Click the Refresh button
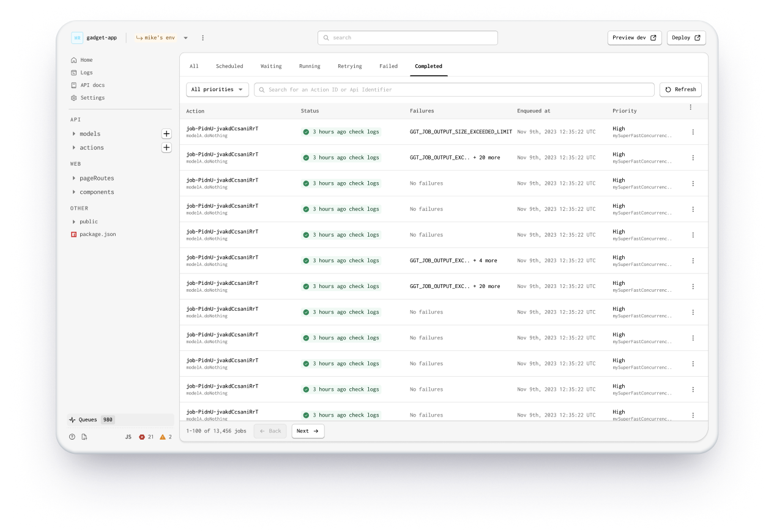774x532 pixels. [x=680, y=90]
